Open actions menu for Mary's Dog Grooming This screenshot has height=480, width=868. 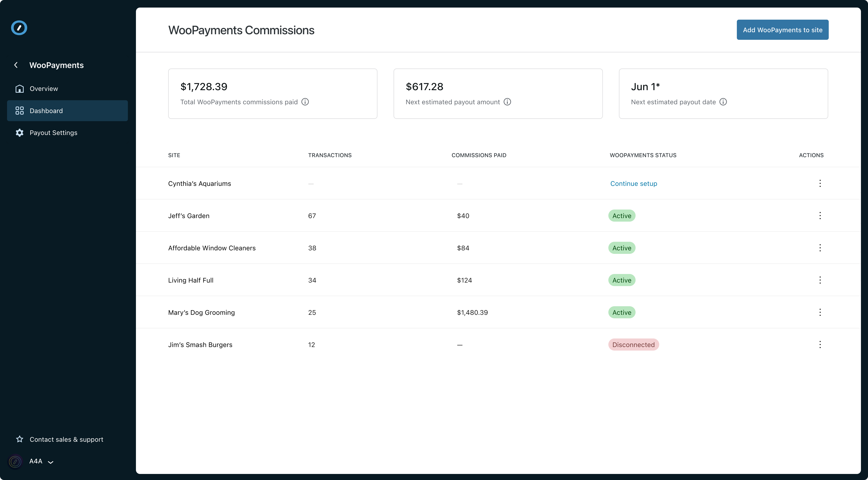click(820, 313)
